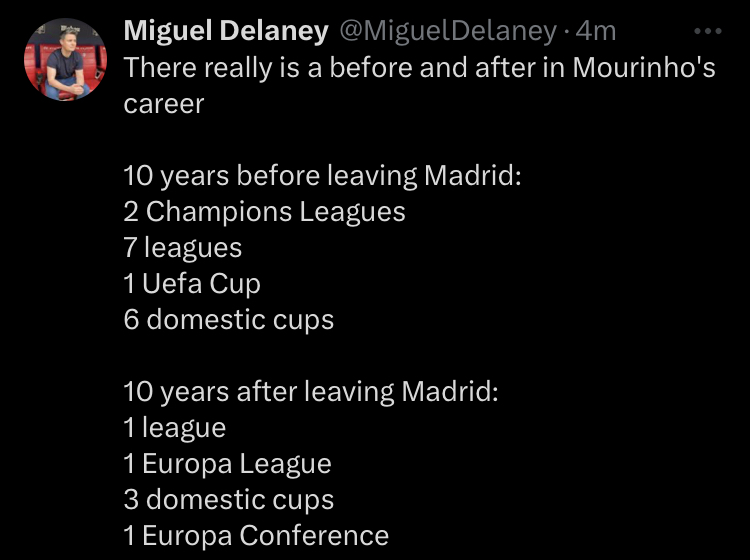The height and width of the screenshot is (560, 750).
Task: Open the three-dot more options menu
Action: (707, 32)
